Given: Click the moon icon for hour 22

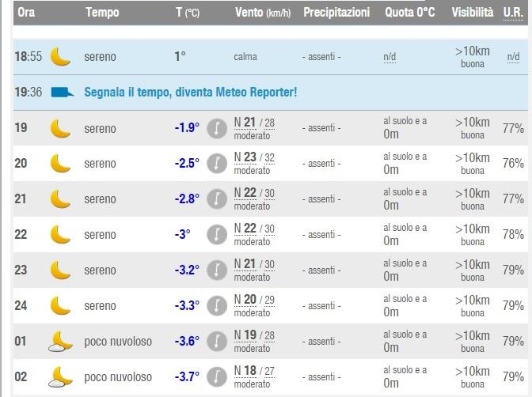Looking at the screenshot, I should pos(60,235).
